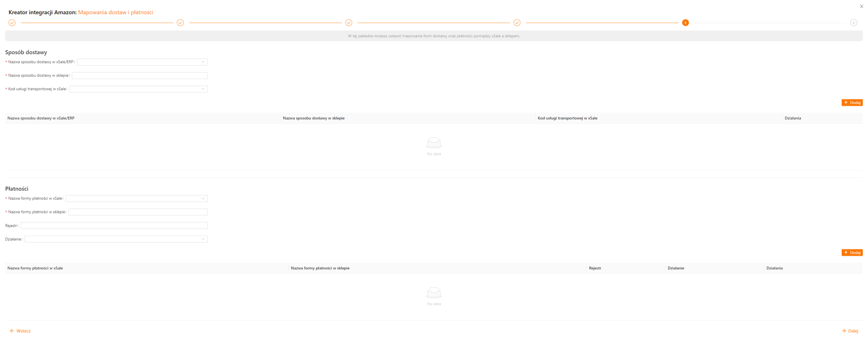Select the final step 6 circle
The image size is (868, 341).
click(x=853, y=23)
